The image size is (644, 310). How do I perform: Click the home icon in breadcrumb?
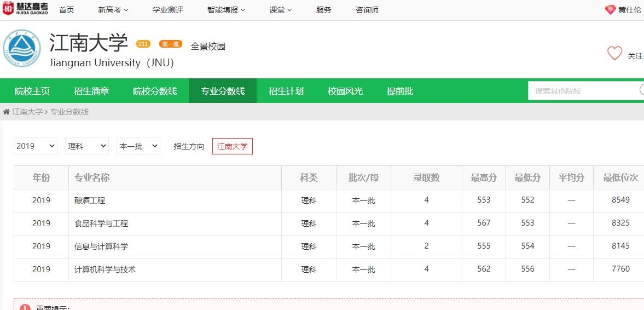[x=6, y=112]
